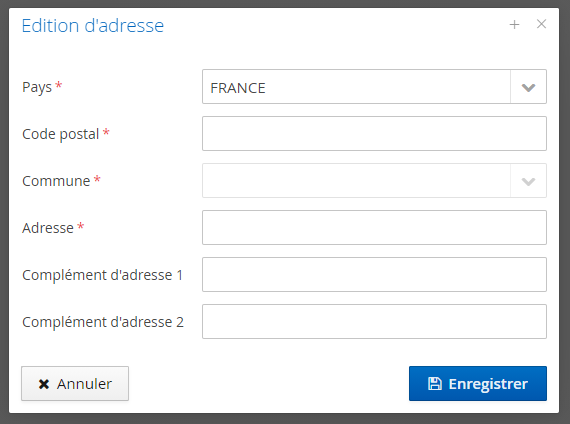
Task: Click the Complément d'adresse 1 input box
Action: (x=374, y=275)
